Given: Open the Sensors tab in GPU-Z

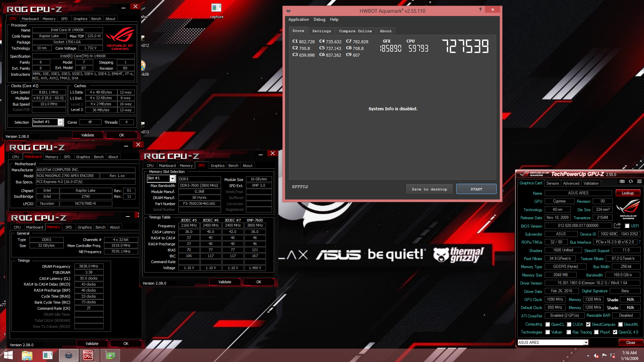Looking at the screenshot, I should coord(552,183).
